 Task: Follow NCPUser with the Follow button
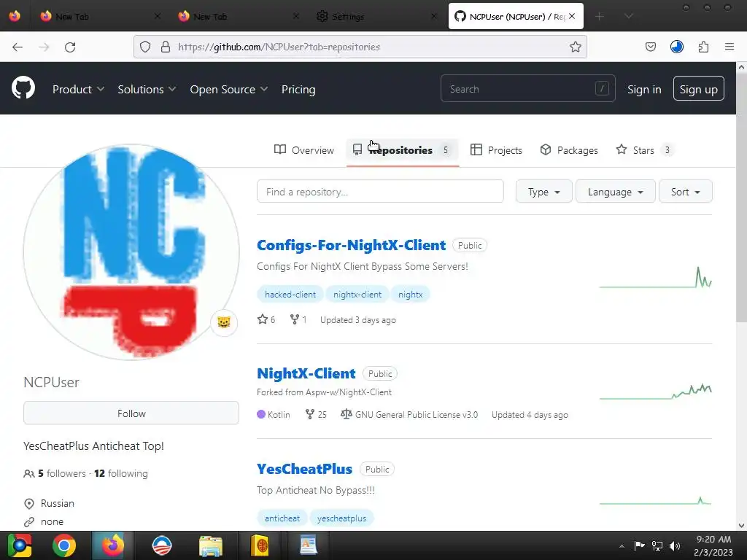[131, 413]
